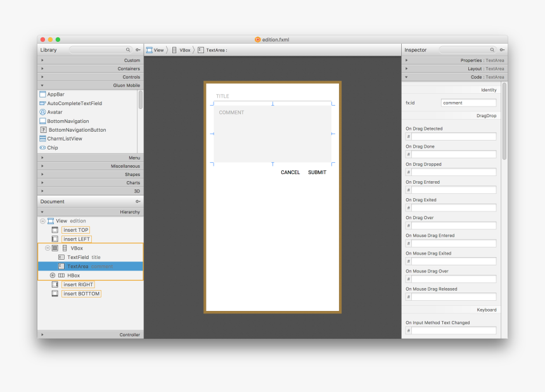Screen dimensions: 545x392
Task: Select the AppBar component in Gluon Mobile
Action: (x=53, y=94)
